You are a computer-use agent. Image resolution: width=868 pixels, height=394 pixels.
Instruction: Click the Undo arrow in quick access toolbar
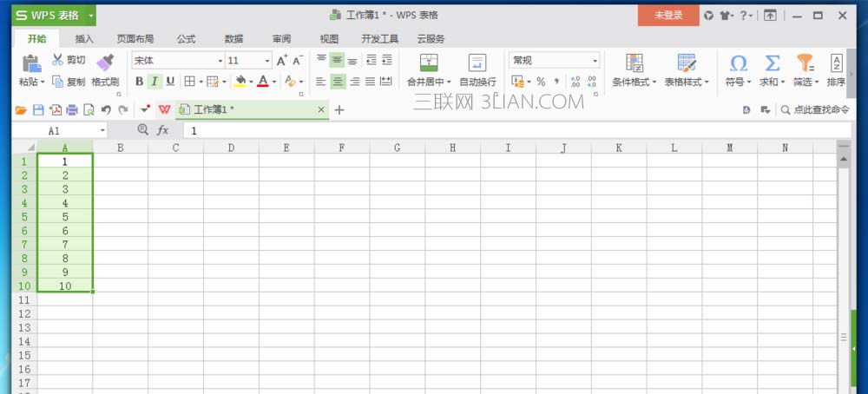(x=106, y=110)
